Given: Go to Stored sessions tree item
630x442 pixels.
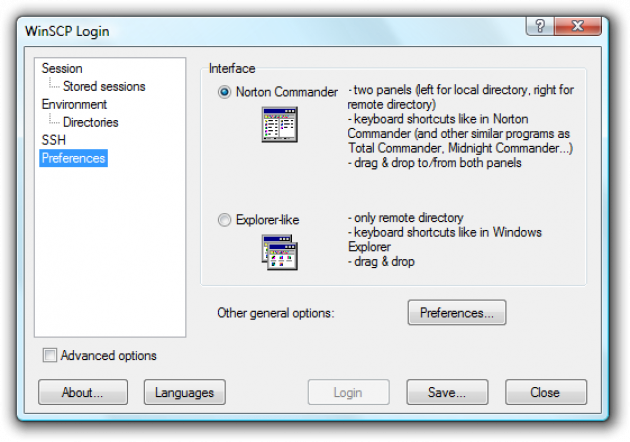Looking at the screenshot, I should coord(104,86).
